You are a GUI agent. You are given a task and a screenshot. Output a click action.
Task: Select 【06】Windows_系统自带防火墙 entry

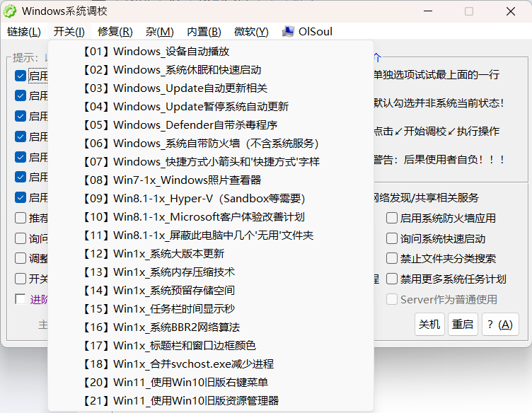pos(211,143)
